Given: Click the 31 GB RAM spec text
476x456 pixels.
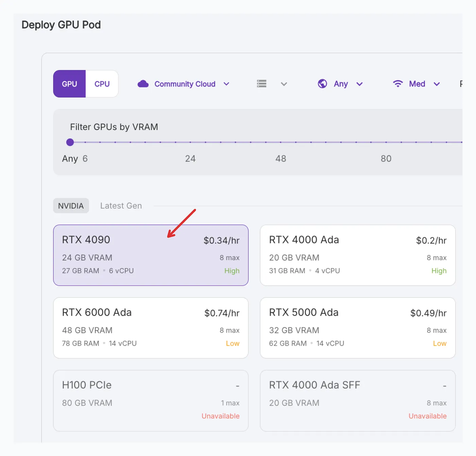Looking at the screenshot, I should coord(287,271).
